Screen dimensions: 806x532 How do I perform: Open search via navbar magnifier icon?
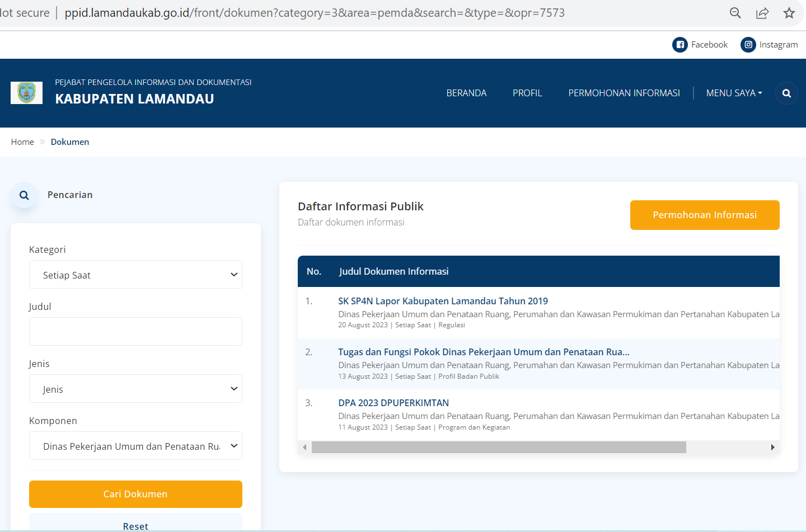click(x=786, y=93)
